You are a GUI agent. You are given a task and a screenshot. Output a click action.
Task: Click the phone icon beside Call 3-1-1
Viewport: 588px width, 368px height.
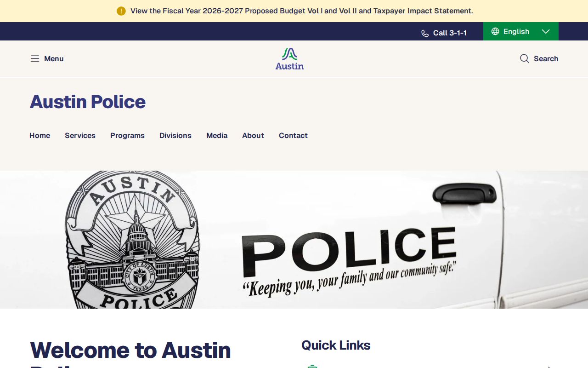click(x=425, y=33)
